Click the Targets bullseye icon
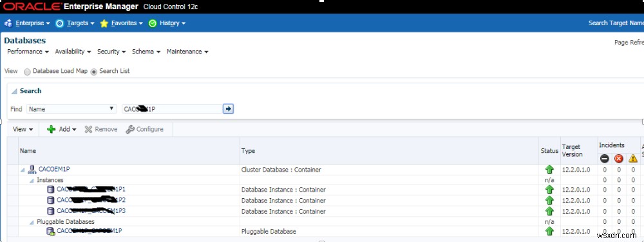This screenshot has height=242, width=644. 60,23
